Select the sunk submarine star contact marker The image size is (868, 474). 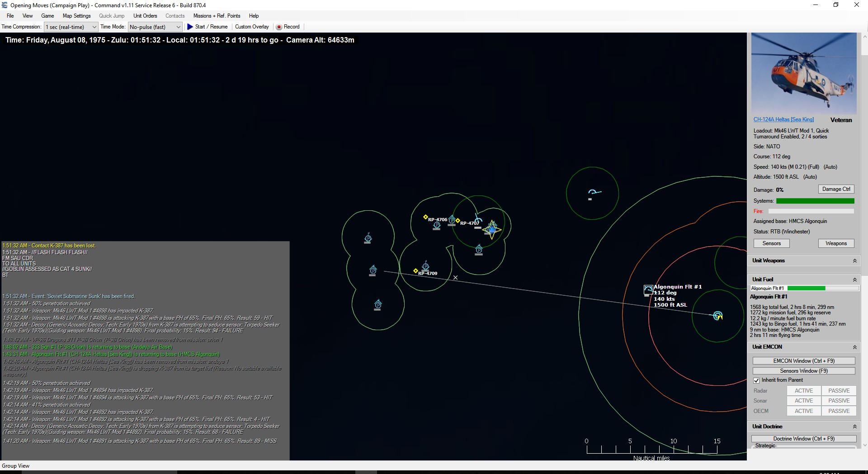coord(492,229)
